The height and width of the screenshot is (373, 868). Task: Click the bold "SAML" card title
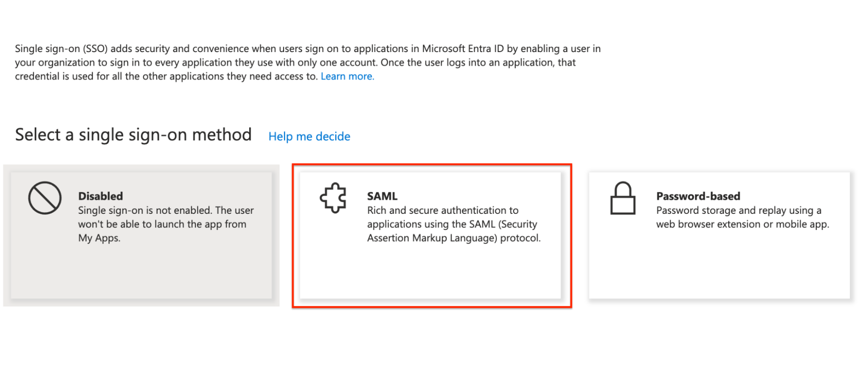(x=382, y=196)
